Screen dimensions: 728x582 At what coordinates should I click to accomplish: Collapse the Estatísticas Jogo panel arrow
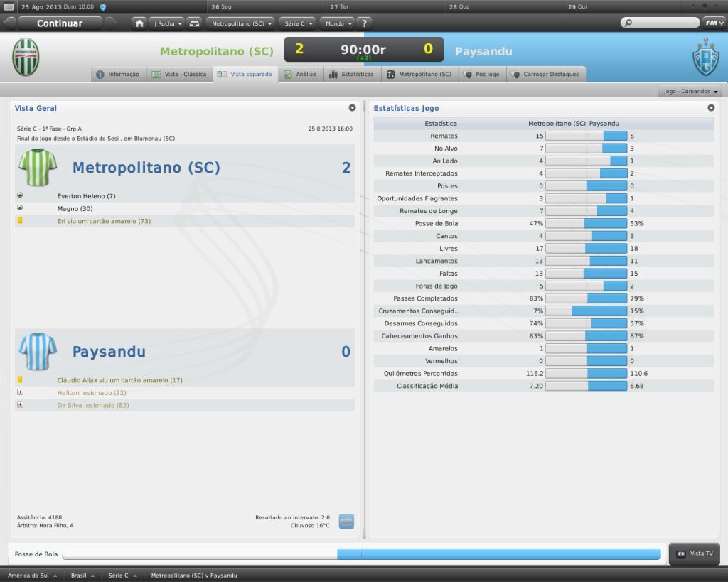click(x=711, y=108)
